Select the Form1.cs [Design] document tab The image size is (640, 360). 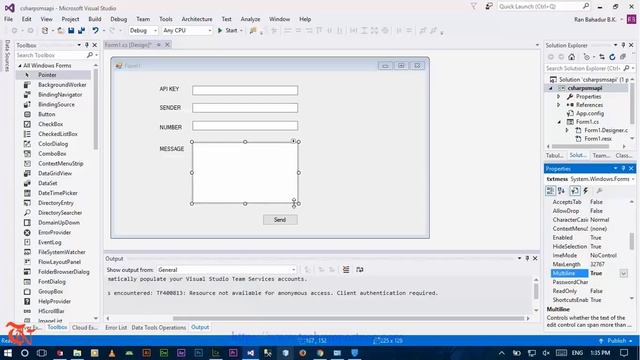128,45
